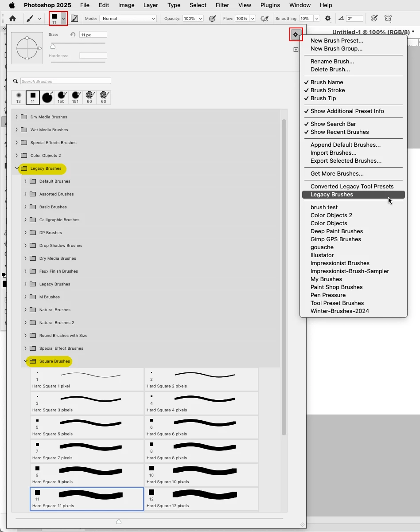Screen dimensions: 420x532
Task: Toggle Show Additional Preset Info
Action: 347,111
